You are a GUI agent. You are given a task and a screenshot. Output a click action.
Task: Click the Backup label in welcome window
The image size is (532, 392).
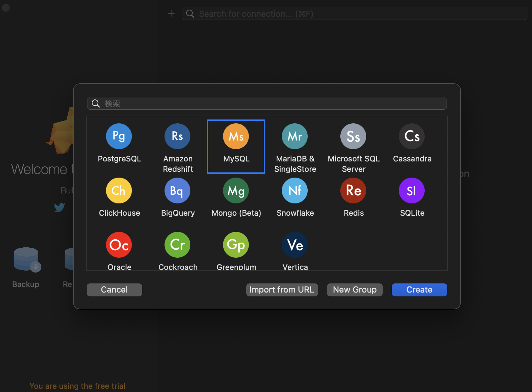[26, 284]
